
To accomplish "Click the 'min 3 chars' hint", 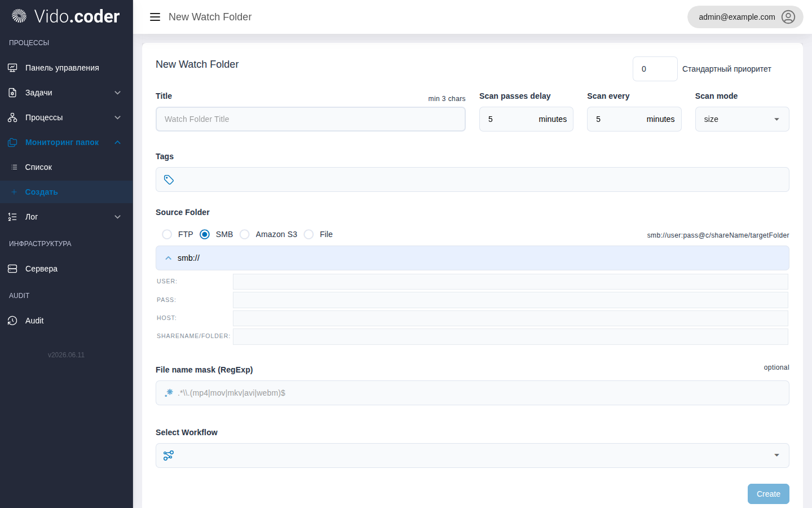I will coord(447,99).
